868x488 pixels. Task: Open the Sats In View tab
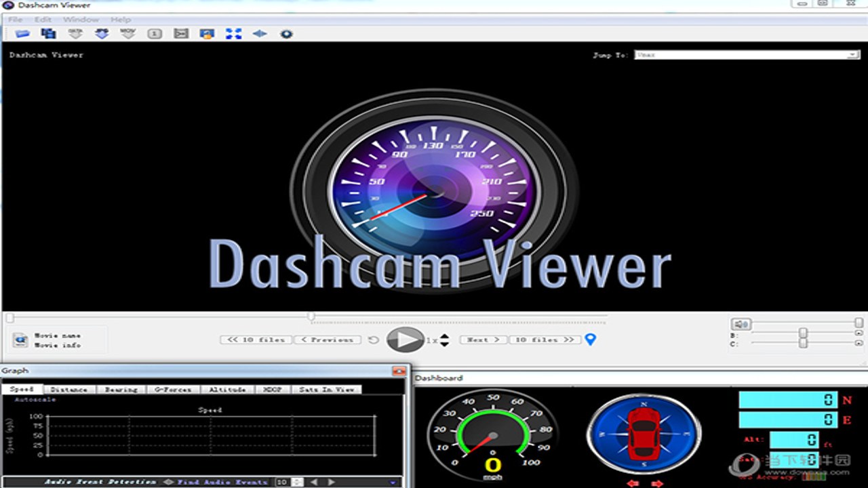click(x=327, y=390)
